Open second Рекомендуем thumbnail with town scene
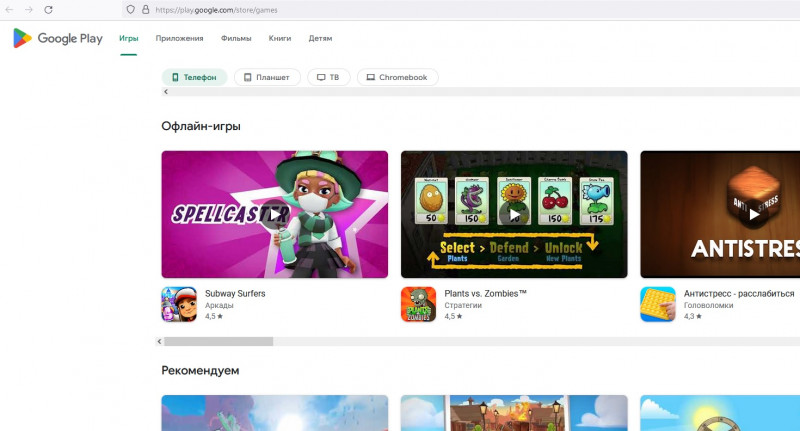This screenshot has height=431, width=800. pyautogui.click(x=514, y=413)
